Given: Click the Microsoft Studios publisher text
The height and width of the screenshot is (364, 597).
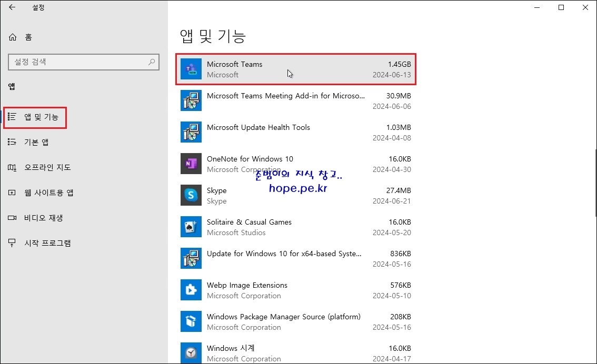Looking at the screenshot, I should [236, 233].
